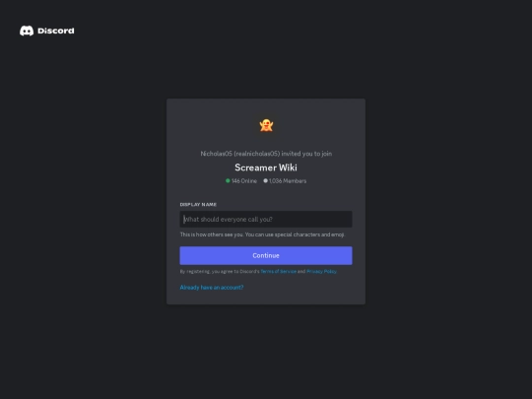Click the 'What should everyone call you?' placeholder
The height and width of the screenshot is (399, 532).
tap(228, 220)
